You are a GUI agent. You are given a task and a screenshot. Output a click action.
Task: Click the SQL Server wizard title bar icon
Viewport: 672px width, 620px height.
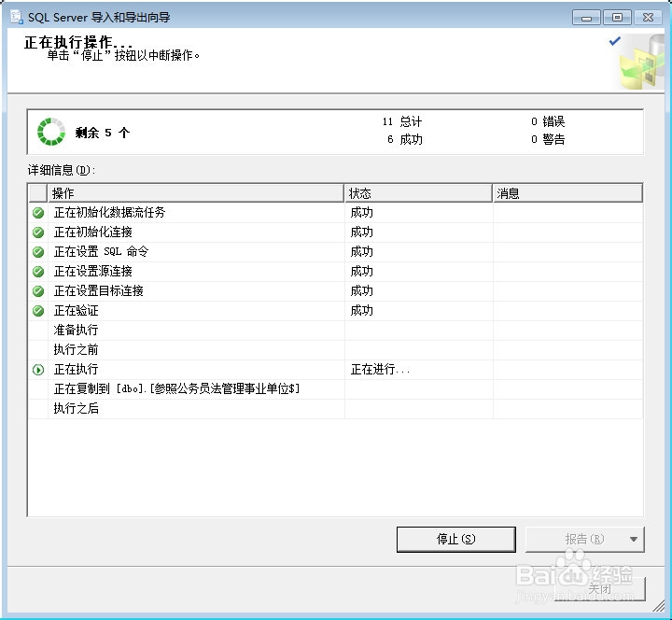pyautogui.click(x=17, y=17)
